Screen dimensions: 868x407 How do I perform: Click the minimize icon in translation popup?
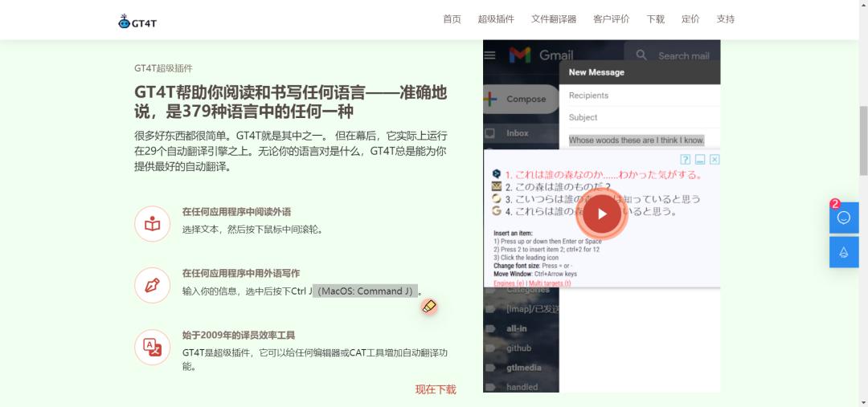[x=700, y=160]
